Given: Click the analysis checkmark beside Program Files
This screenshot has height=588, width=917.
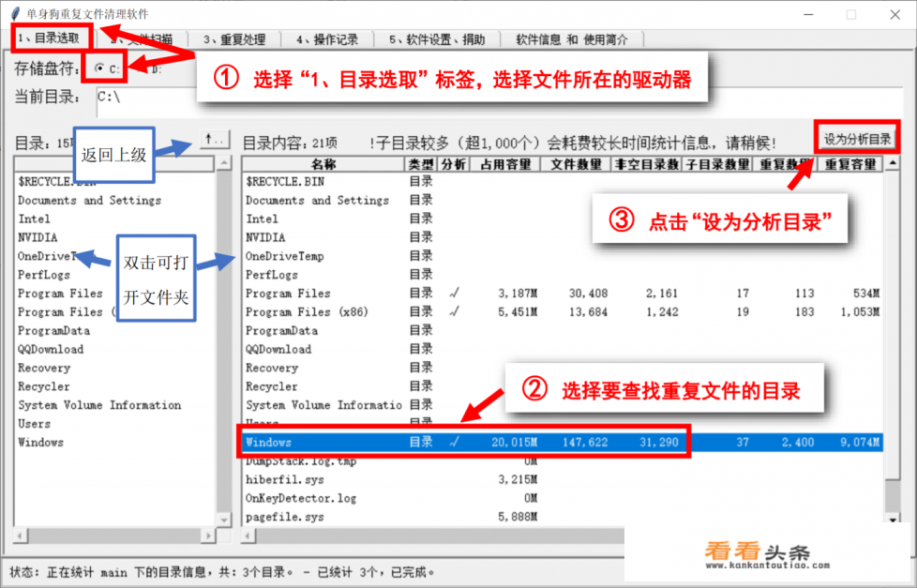Looking at the screenshot, I should (x=453, y=293).
